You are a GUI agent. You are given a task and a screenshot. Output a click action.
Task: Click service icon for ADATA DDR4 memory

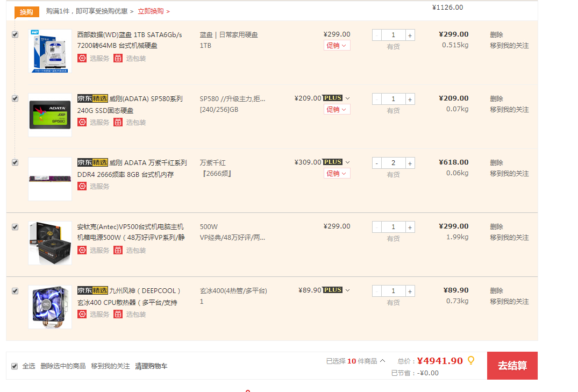(82, 186)
